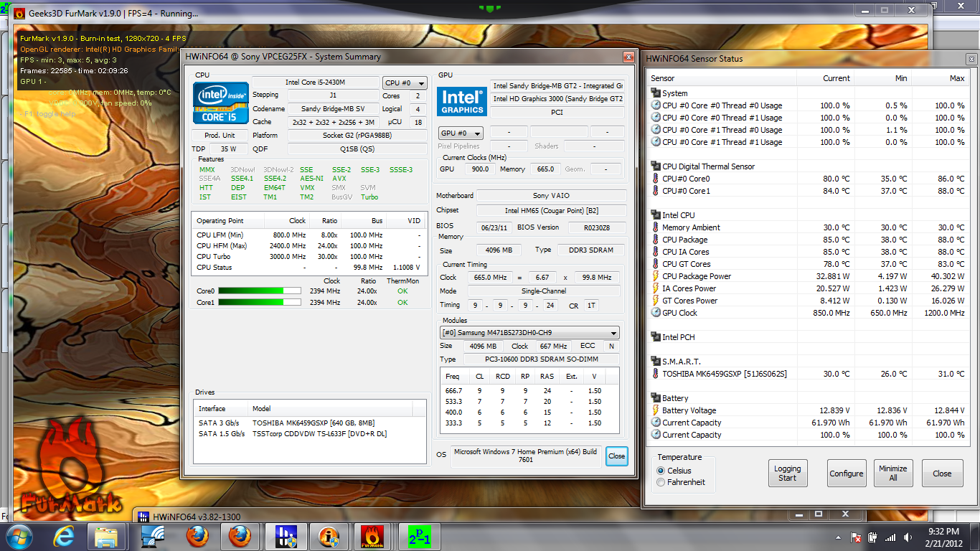
Task: Click the Sandy Bridge-MB SV codename field
Action: [x=334, y=109]
